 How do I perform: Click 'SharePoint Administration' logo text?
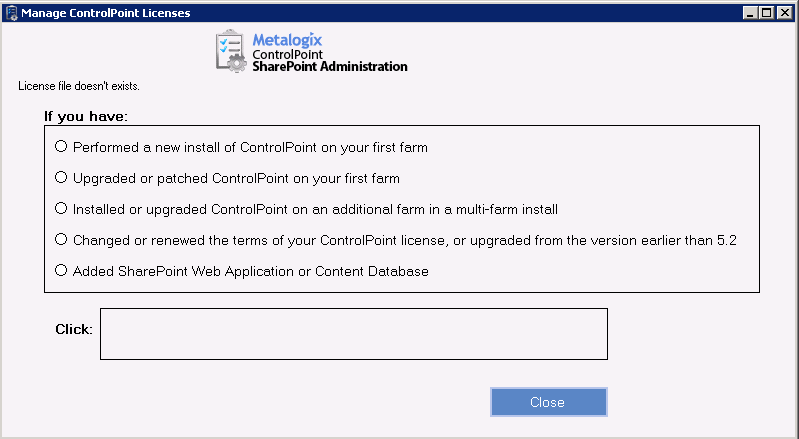point(330,66)
